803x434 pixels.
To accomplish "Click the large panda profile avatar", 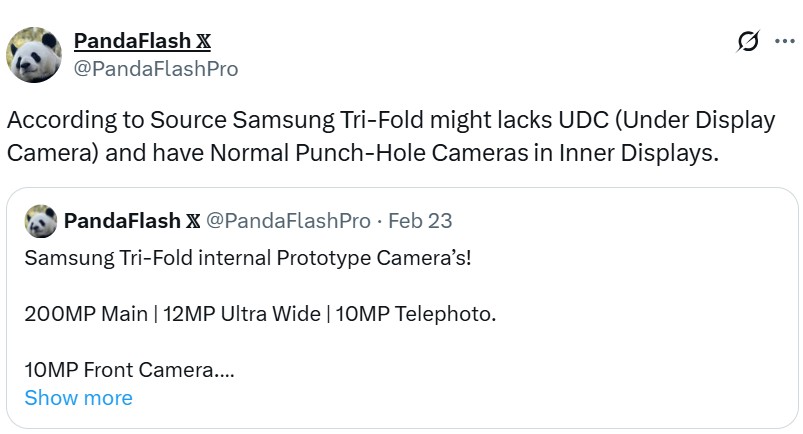I will [x=34, y=54].
